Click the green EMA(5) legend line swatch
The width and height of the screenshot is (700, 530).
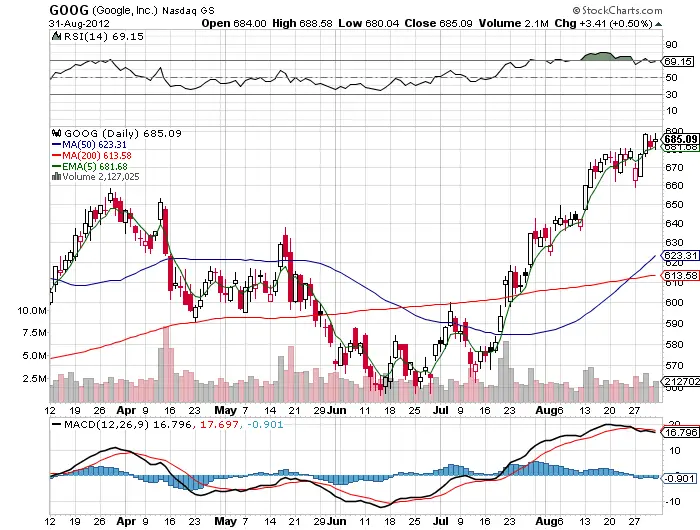pyautogui.click(x=56, y=167)
